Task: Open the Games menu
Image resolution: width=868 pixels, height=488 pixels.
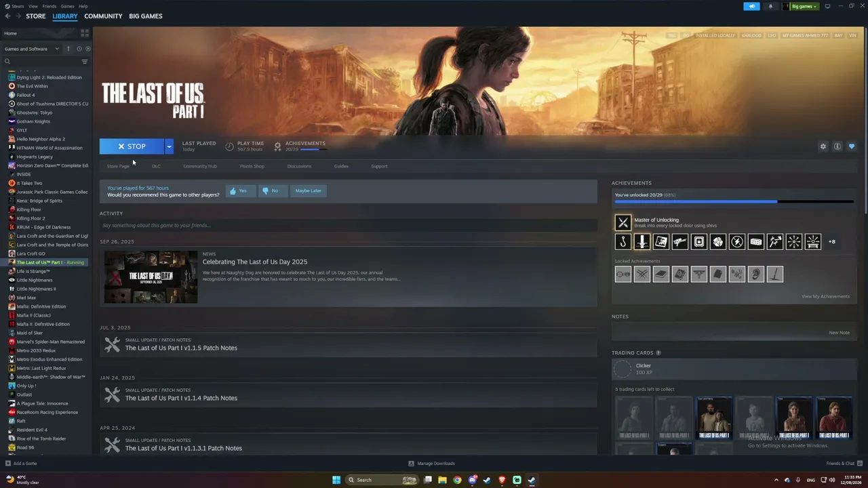Action: pos(67,6)
